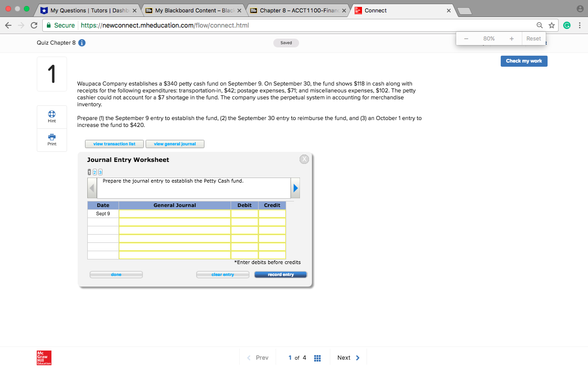Open the view transaction list link

(x=114, y=144)
